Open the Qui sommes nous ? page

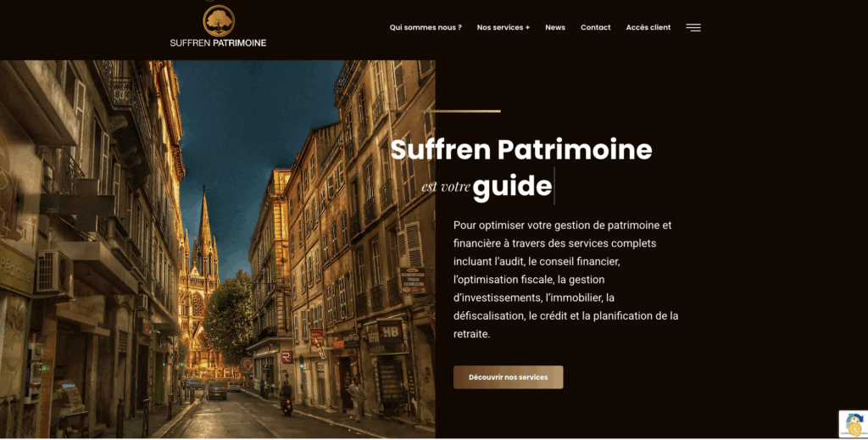(426, 27)
